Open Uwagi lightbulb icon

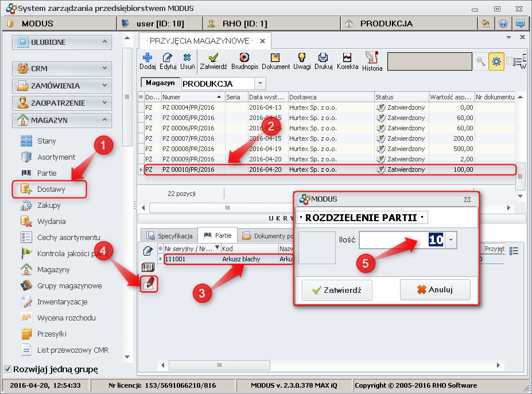coord(302,61)
